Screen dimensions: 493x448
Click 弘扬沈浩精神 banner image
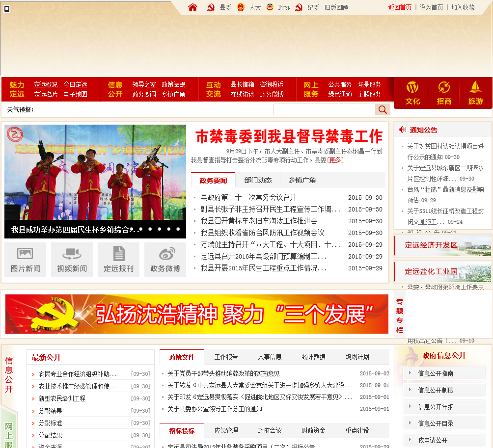tap(197, 314)
